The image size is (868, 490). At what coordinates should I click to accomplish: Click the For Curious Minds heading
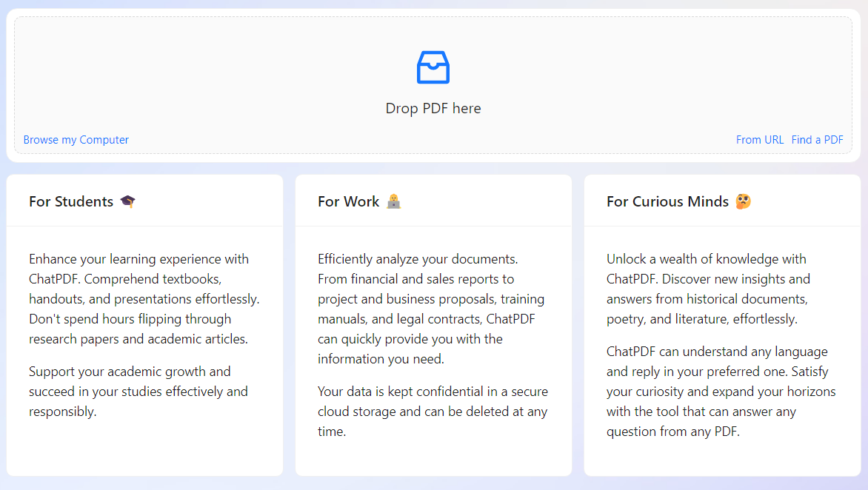tap(667, 201)
